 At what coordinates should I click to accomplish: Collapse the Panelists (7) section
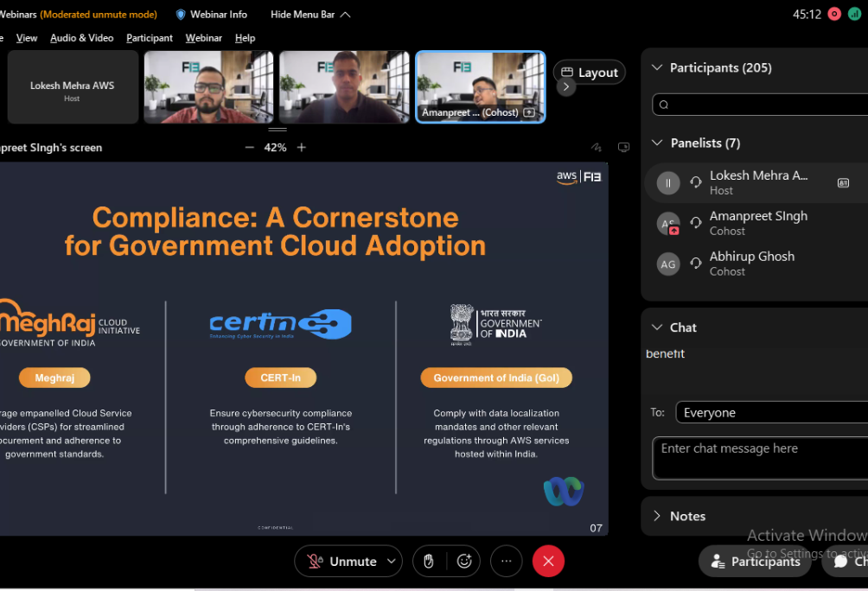[657, 143]
